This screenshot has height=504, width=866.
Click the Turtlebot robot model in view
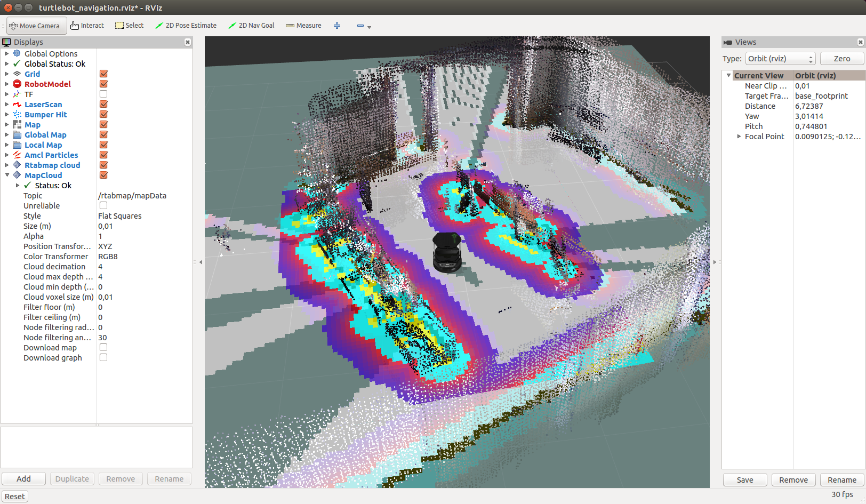tap(447, 252)
